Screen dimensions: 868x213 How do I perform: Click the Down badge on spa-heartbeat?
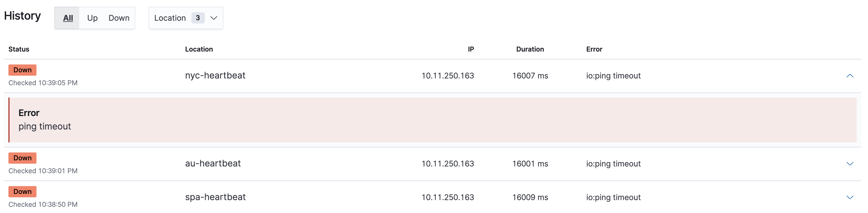22,191
